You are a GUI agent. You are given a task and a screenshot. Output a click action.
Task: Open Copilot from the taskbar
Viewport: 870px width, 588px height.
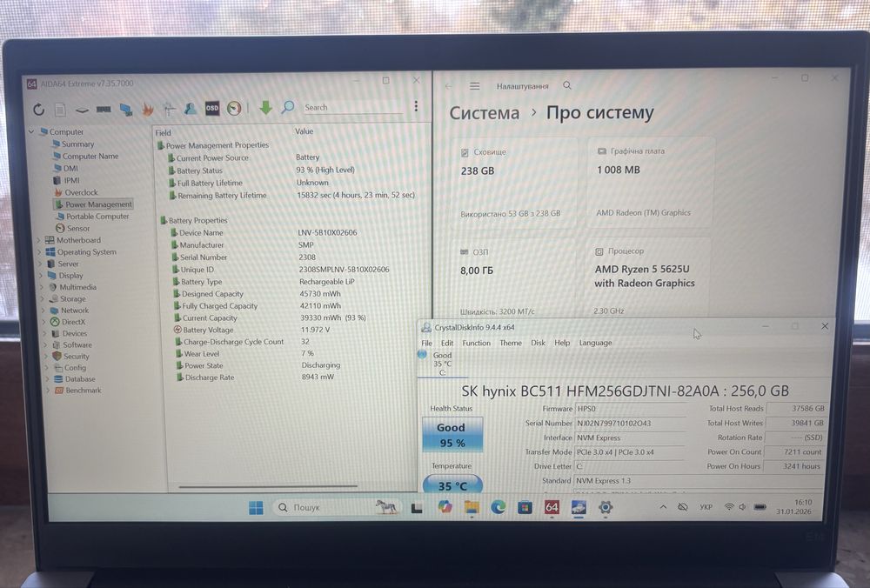445,507
